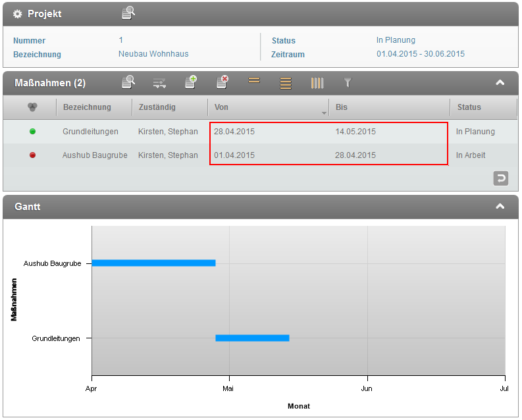Collapse the Gantt panel
522x420 pixels.
[500, 207]
